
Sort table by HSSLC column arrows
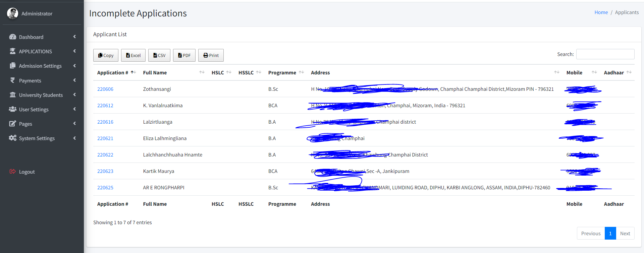click(259, 72)
